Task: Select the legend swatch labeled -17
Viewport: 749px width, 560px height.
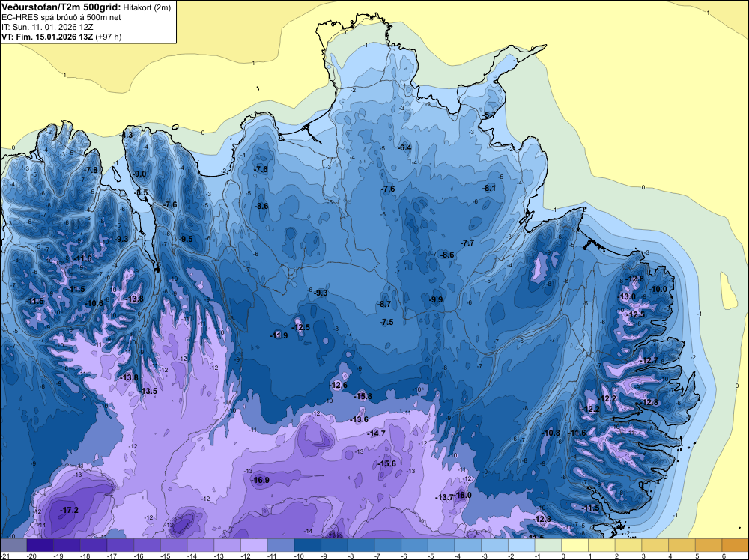Action: (121, 545)
